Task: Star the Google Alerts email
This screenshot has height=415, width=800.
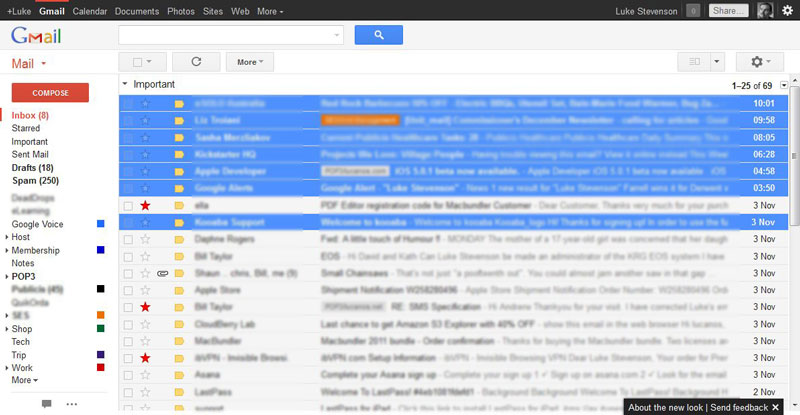Action: 145,188
